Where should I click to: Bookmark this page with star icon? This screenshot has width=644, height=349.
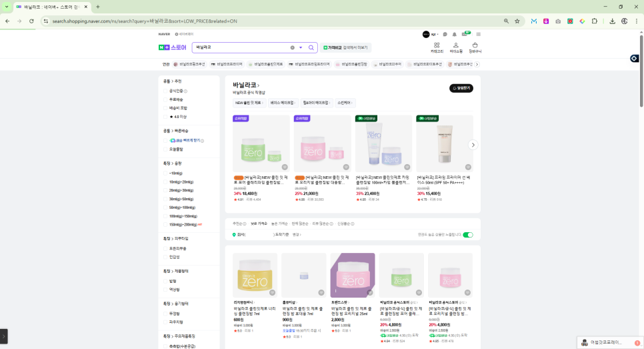(x=517, y=21)
